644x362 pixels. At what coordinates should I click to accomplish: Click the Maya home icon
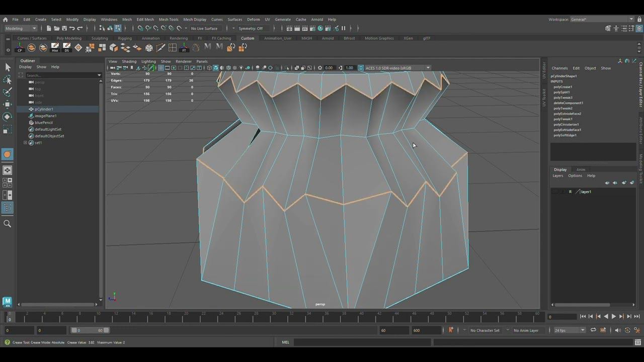click(x=5, y=20)
